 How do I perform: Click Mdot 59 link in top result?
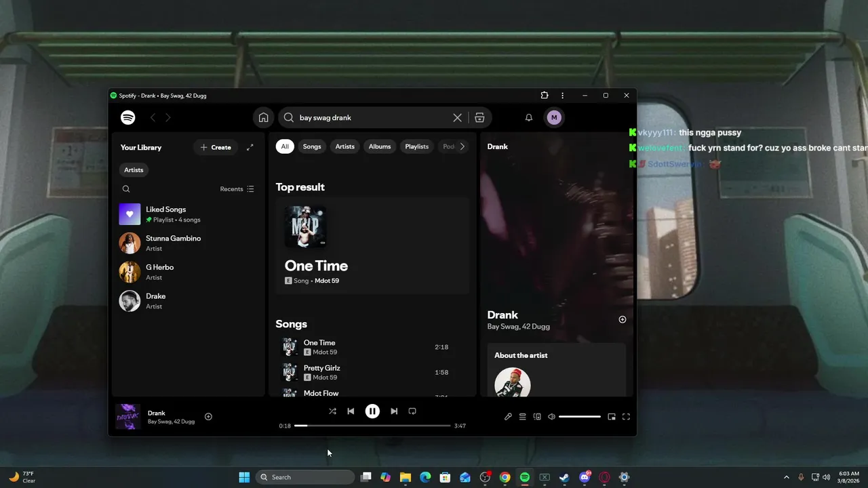coord(327,281)
